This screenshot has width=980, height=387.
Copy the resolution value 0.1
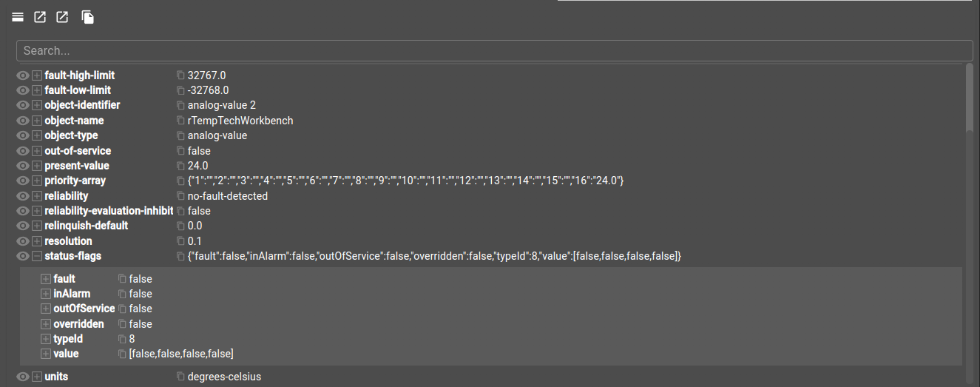coord(180,241)
